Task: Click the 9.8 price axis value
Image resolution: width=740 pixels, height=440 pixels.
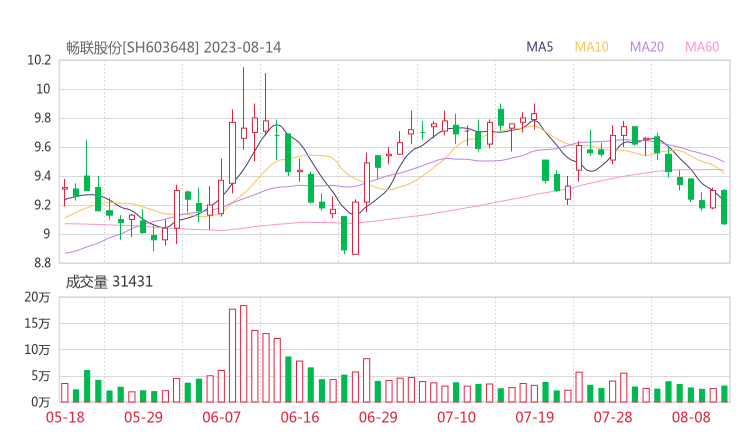Action: (42, 118)
